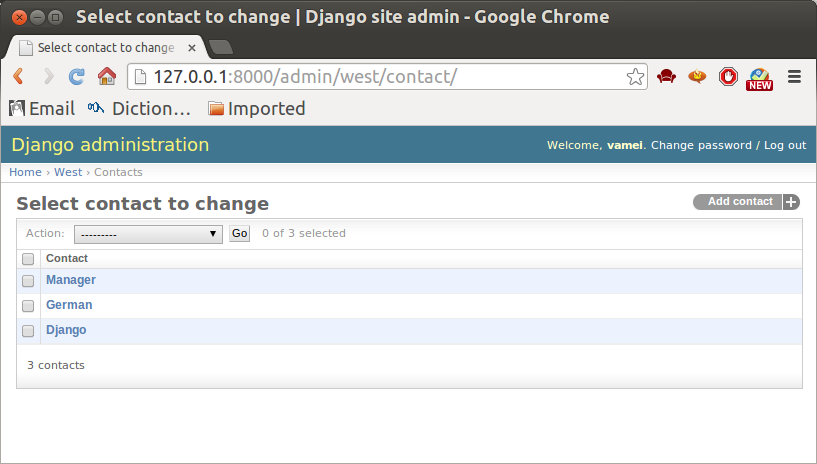The image size is (817, 464).
Task: Toggle the select-all checkbox in Contact header
Action: click(x=28, y=259)
